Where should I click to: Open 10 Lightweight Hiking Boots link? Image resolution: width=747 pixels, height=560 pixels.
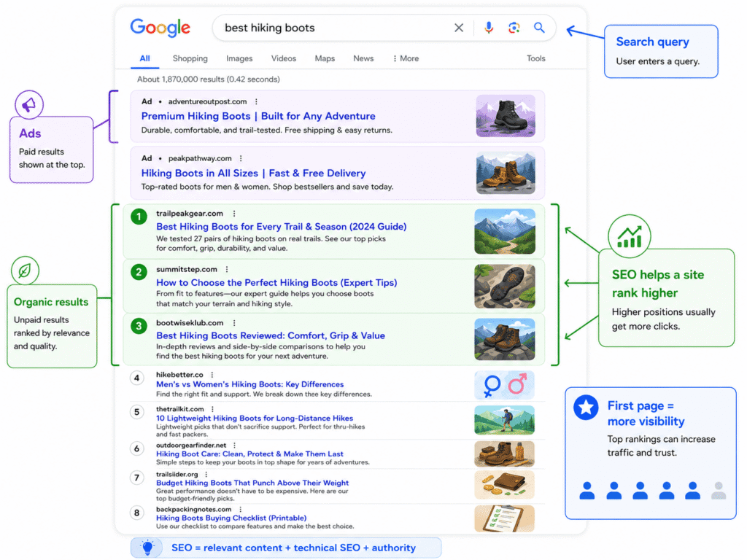point(255,418)
